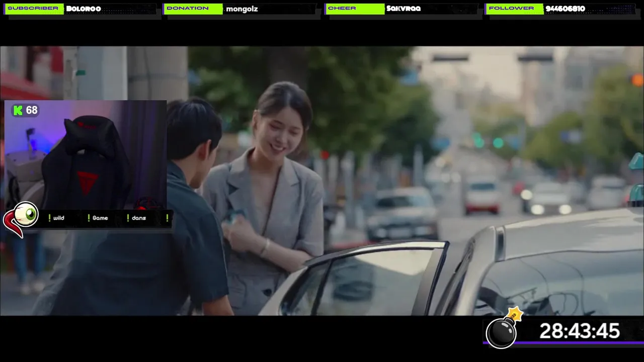Click subscriber name Boloroo
This screenshot has width=644, height=362.
pyautogui.click(x=84, y=9)
